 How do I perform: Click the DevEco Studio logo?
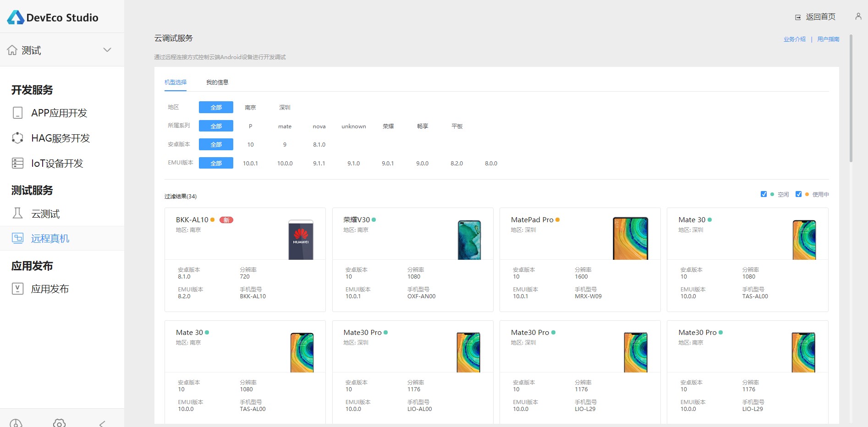pyautogui.click(x=53, y=17)
